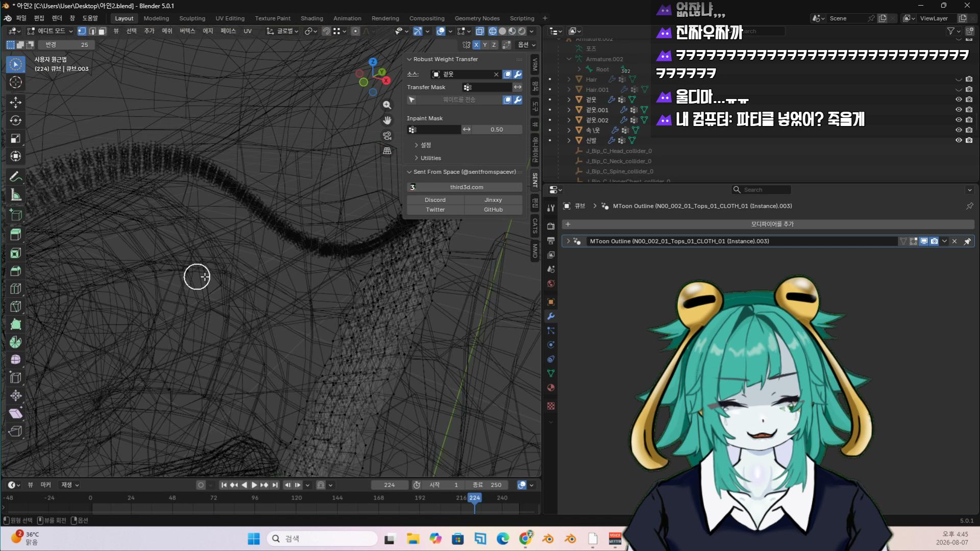
Task: Click the current frame field showing 224
Action: click(389, 485)
